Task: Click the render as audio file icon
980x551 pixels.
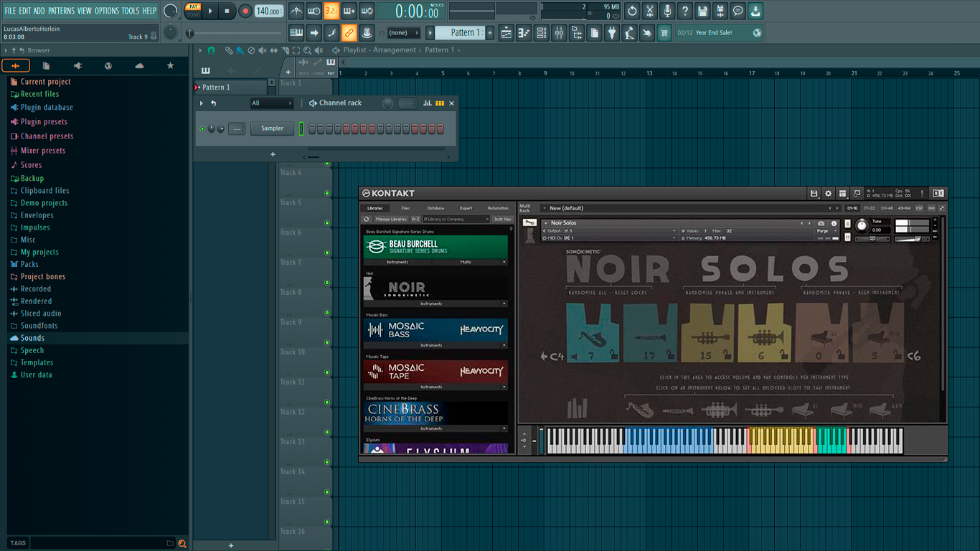Action: tap(720, 11)
